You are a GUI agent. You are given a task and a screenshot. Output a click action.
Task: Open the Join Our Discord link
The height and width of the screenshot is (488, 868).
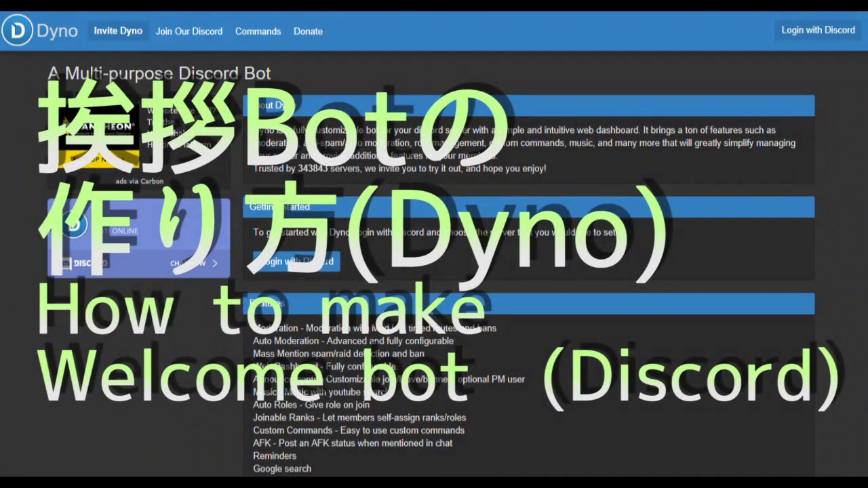pos(189,31)
